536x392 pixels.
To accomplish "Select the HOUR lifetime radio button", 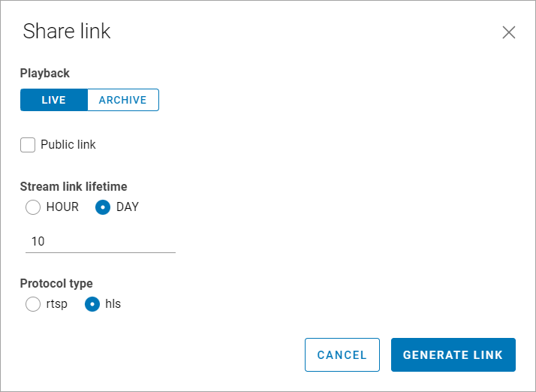I will [33, 207].
